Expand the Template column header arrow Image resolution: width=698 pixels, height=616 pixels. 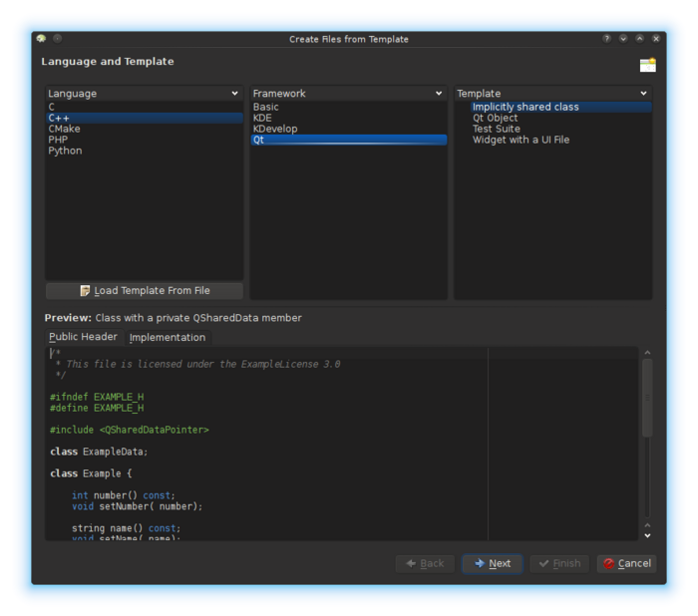tap(643, 93)
